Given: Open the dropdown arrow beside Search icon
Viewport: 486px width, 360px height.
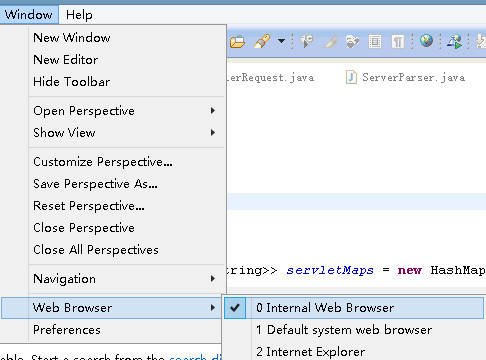Looking at the screenshot, I should [x=282, y=41].
